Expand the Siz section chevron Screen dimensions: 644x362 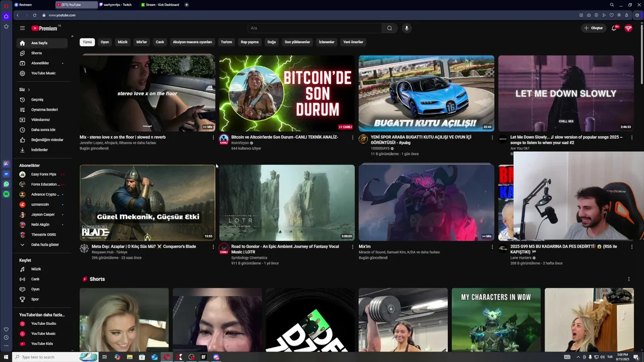(x=29, y=89)
